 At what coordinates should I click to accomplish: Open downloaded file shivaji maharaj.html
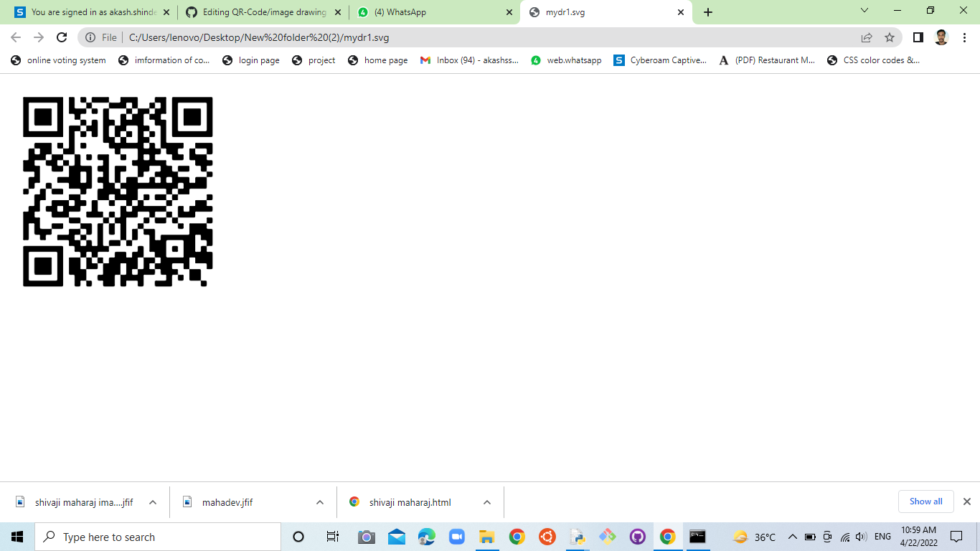tap(402, 502)
